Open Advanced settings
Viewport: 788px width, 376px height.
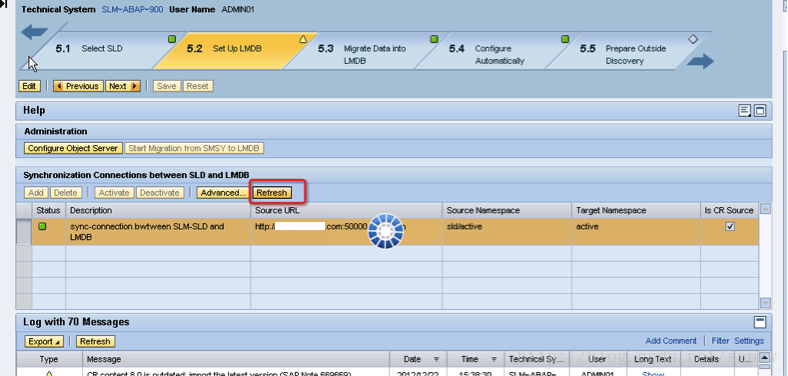(223, 193)
